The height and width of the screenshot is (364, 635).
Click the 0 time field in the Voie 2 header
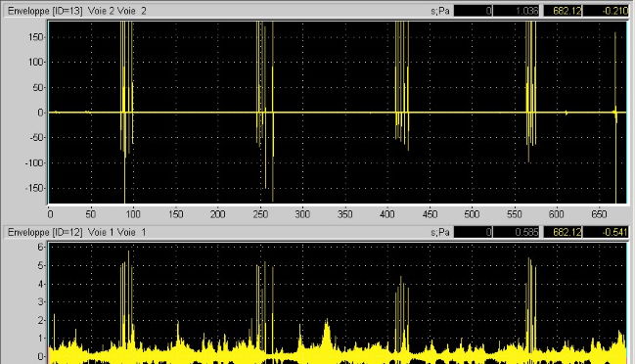(473, 11)
